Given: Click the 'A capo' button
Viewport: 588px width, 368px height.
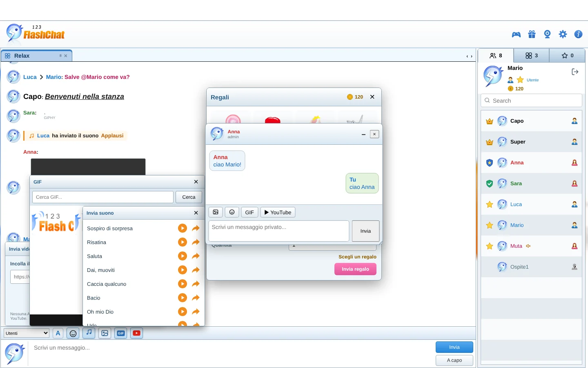Looking at the screenshot, I should 454,360.
